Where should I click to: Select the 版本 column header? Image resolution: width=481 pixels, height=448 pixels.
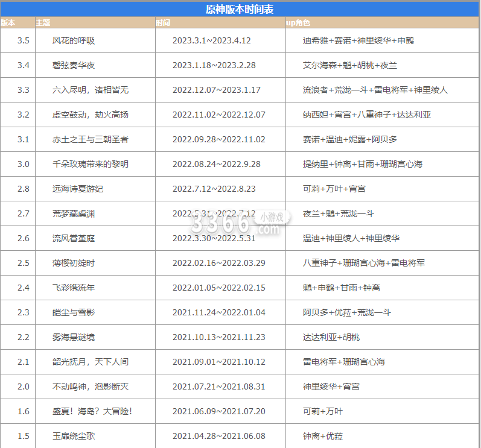pyautogui.click(x=8, y=23)
